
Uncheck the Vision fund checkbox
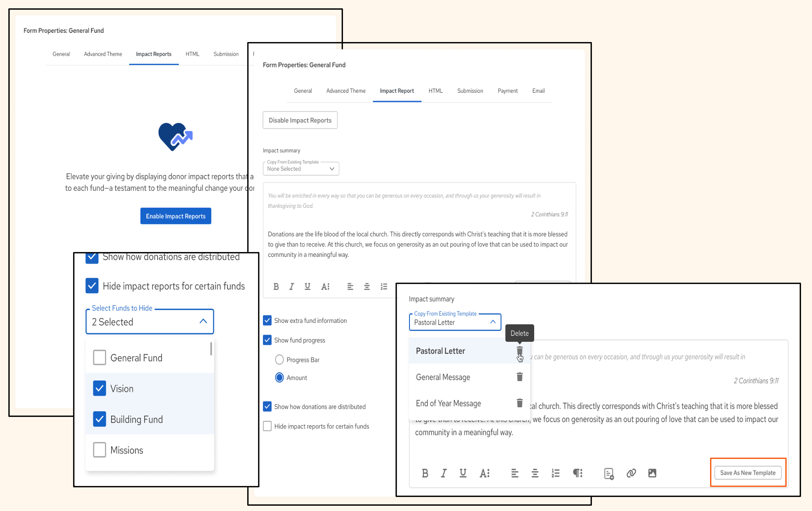[x=99, y=388]
